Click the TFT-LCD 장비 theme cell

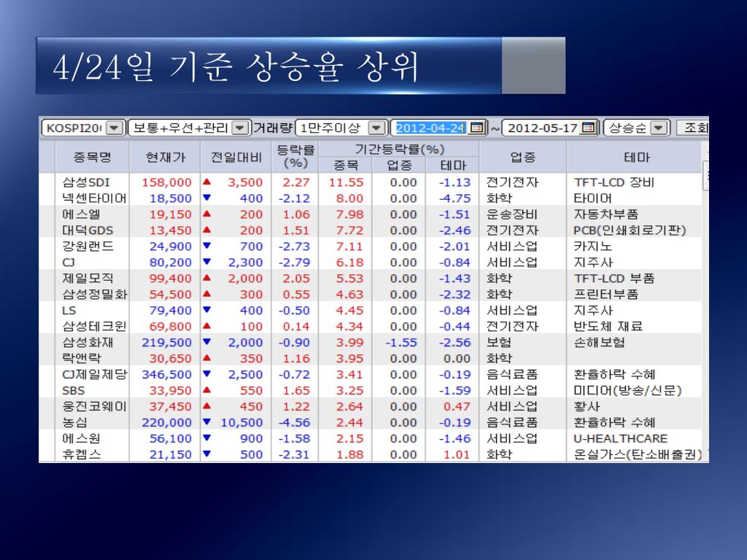614,182
